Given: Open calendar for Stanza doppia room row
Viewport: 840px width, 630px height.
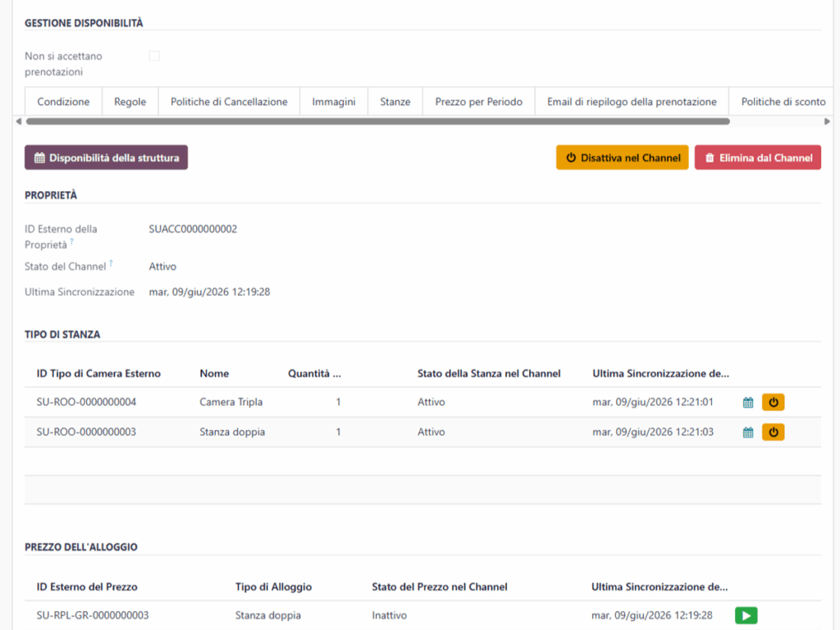Looking at the screenshot, I should coord(748,432).
